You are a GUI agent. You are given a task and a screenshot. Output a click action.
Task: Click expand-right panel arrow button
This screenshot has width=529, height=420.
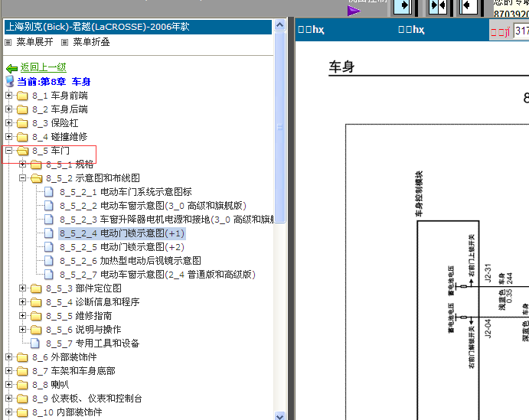[x=403, y=6]
